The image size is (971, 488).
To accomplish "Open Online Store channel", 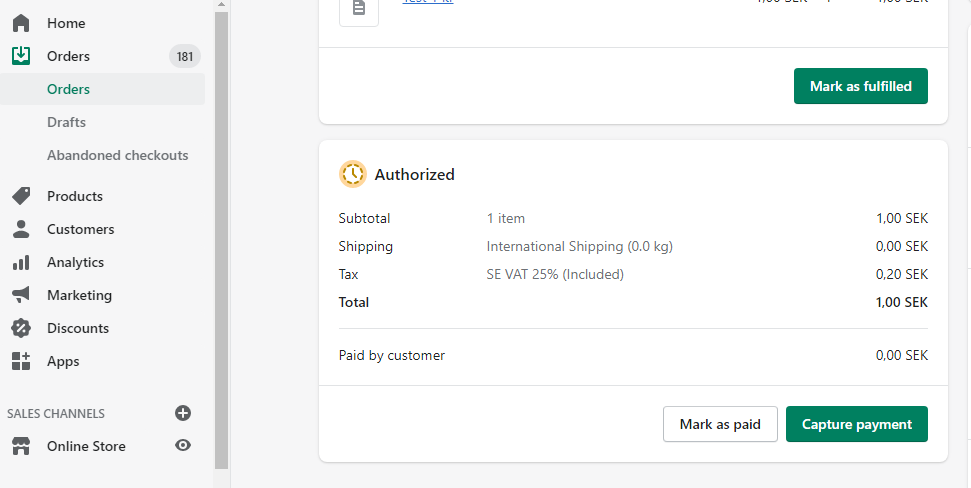I will click(86, 446).
